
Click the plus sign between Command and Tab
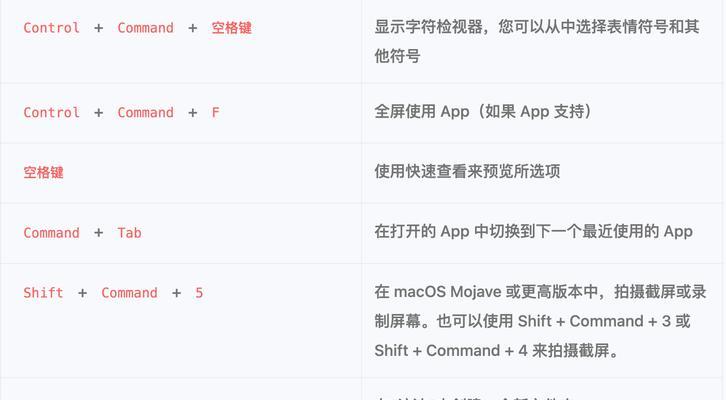click(98, 232)
